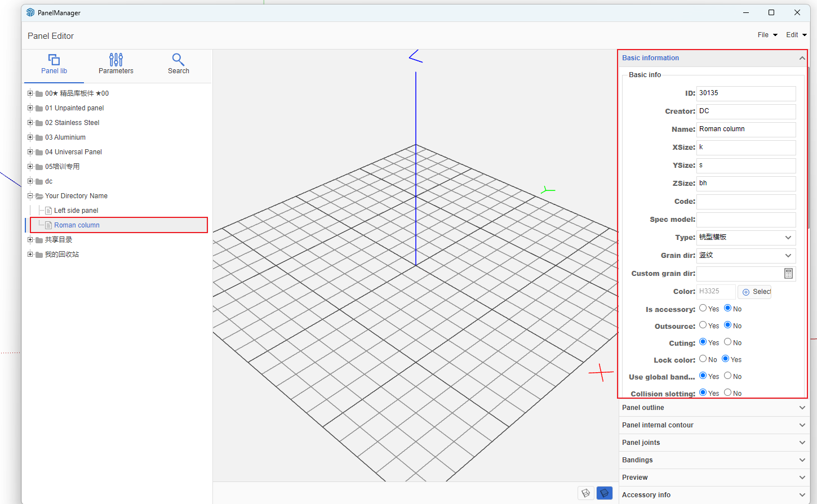
Task: Open the Panel lib tab icon
Action: 54,60
